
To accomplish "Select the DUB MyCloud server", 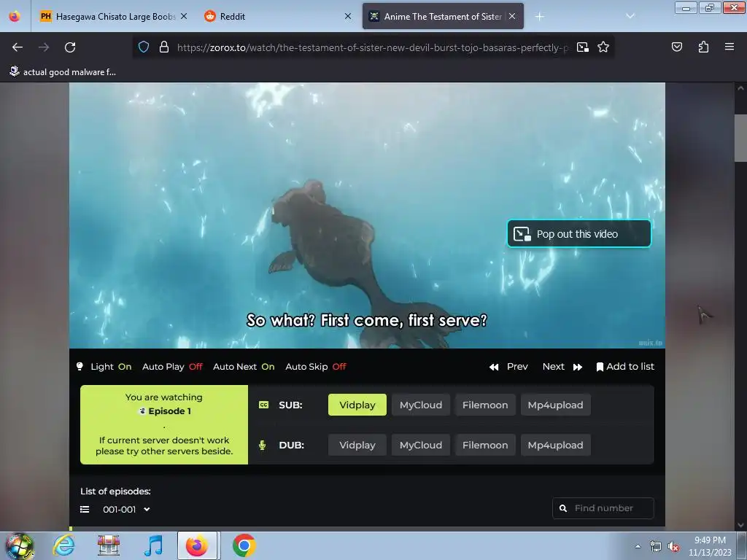I will [421, 445].
